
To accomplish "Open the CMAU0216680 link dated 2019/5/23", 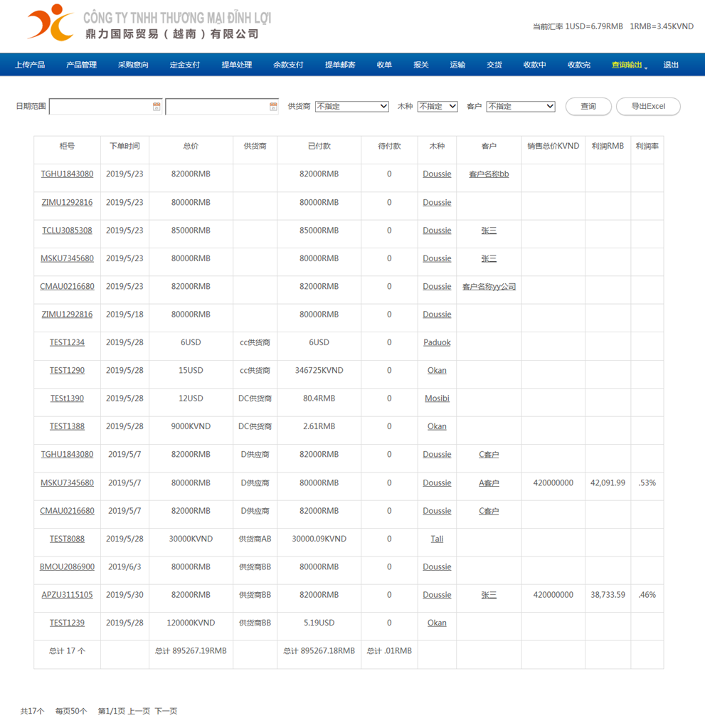I will 68,287.
